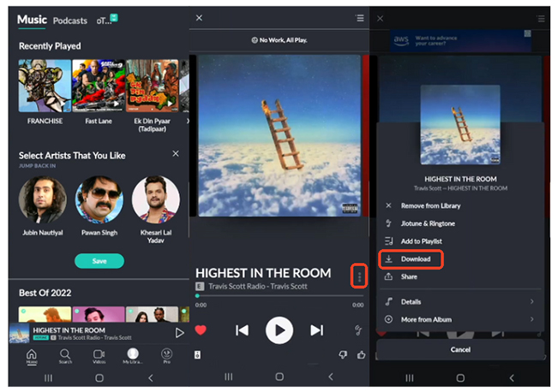The height and width of the screenshot is (392, 557).
Task: Switch to the Music tab
Action: (32, 20)
